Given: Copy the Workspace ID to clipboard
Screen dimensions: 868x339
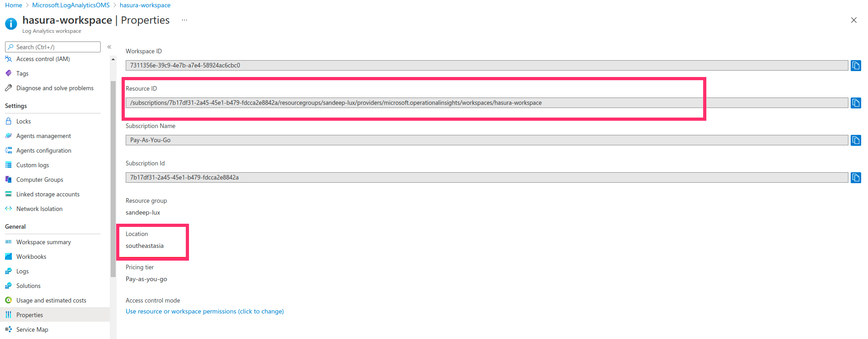Looking at the screenshot, I should coord(856,66).
